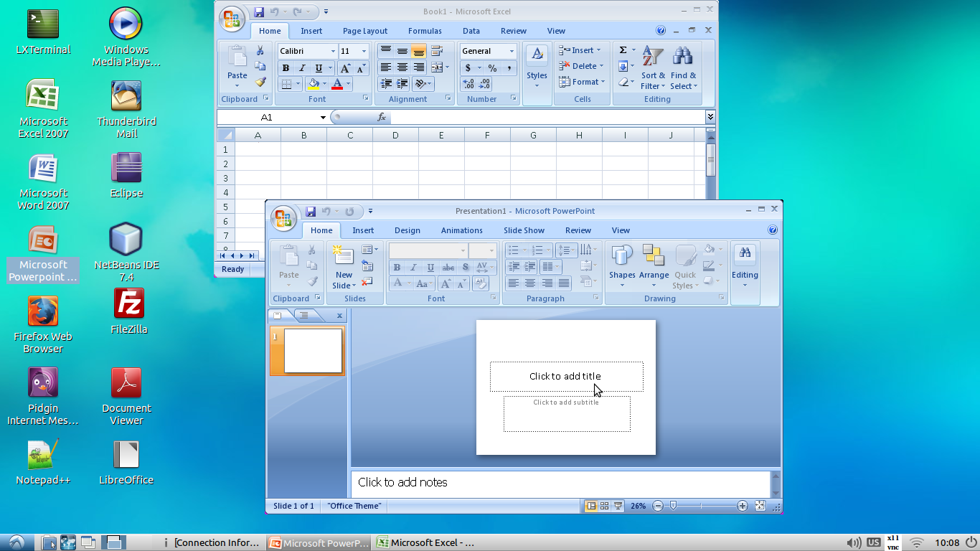
Task: Switch PowerPoint to Normal view in status bar
Action: coord(591,506)
